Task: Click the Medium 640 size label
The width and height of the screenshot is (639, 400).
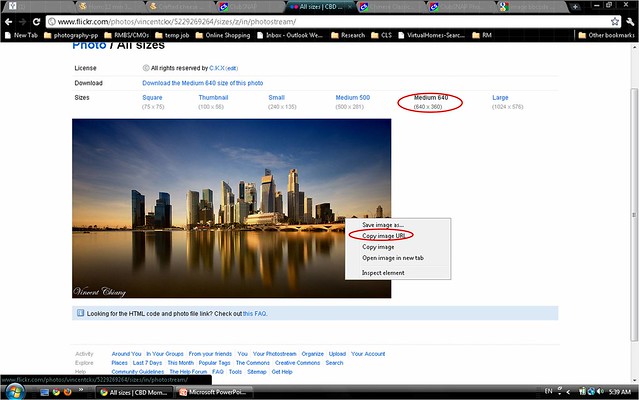Action: (431, 98)
